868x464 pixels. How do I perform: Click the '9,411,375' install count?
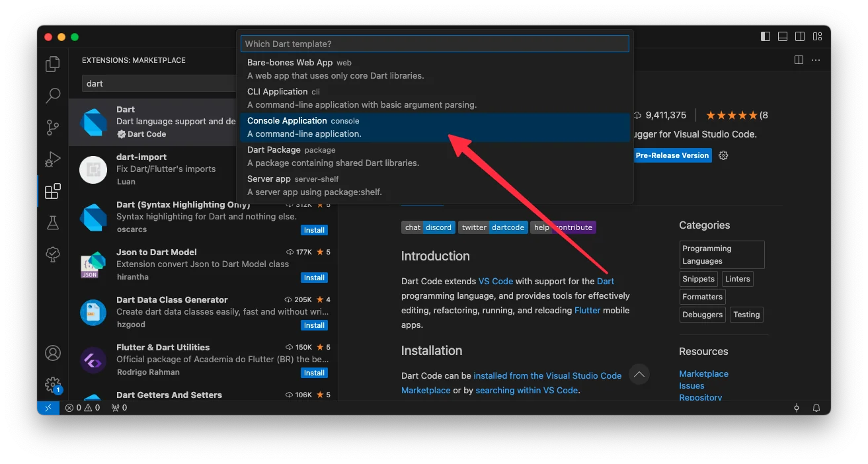tap(666, 115)
